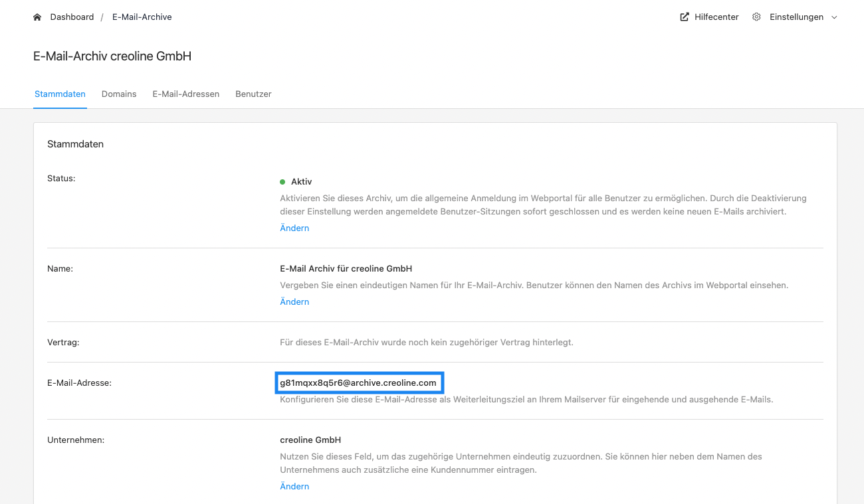
Task: Click the value E-Mail Archiv für creoline GmbH
Action: click(x=346, y=269)
